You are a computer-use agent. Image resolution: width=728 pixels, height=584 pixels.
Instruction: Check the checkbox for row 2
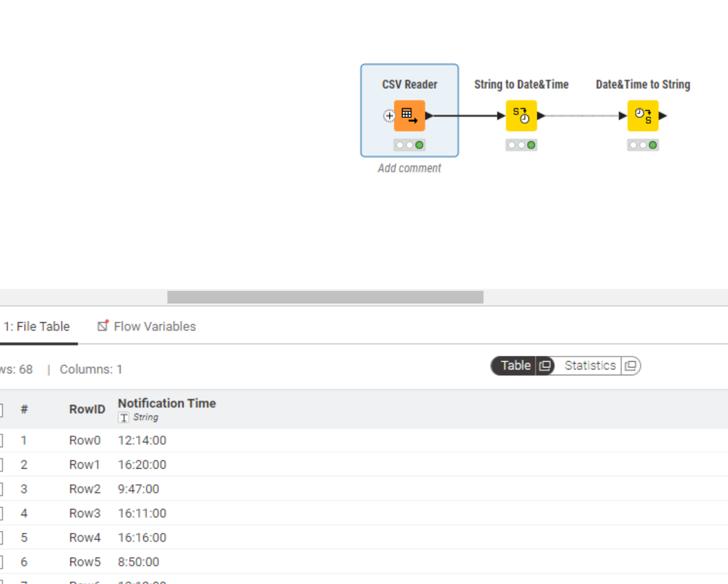(x=1, y=465)
